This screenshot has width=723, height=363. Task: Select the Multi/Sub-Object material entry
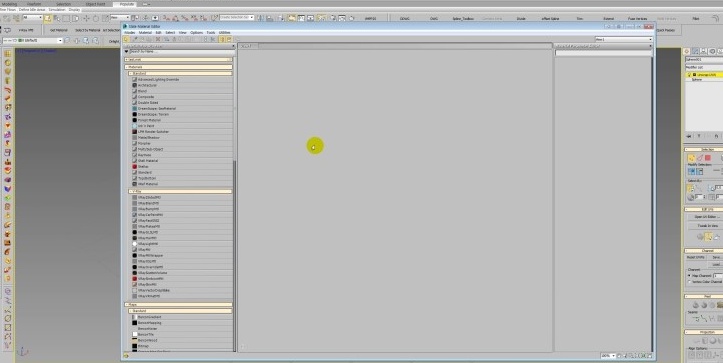click(182, 149)
